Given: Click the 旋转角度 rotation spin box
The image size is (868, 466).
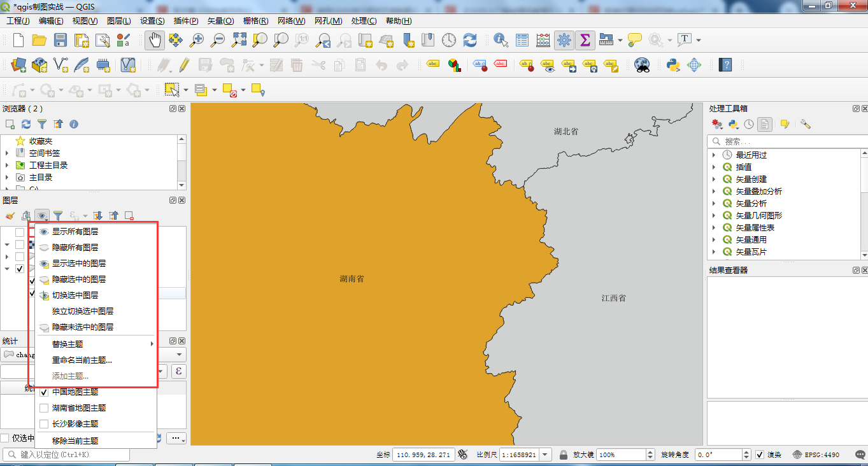Looking at the screenshot, I should tap(723, 455).
